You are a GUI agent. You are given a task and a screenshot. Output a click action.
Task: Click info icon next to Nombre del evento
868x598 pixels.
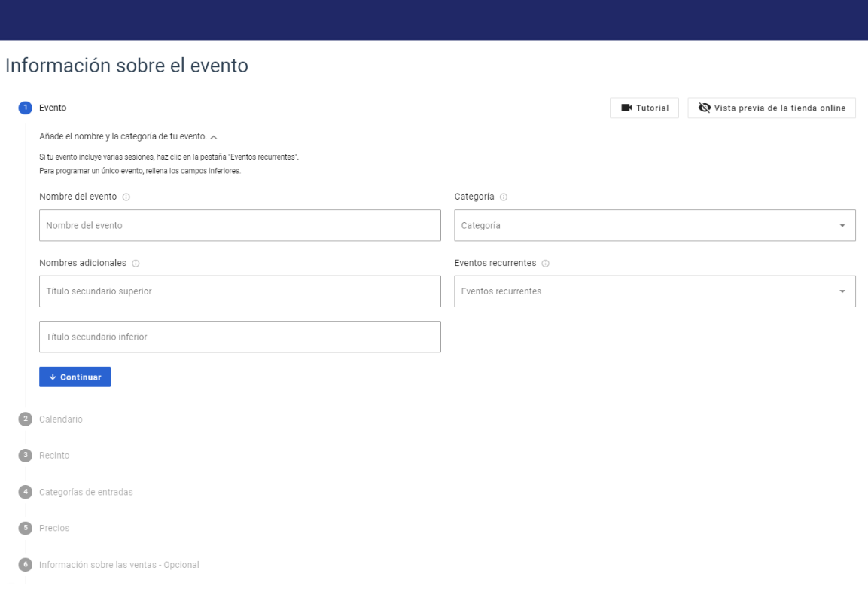(126, 197)
